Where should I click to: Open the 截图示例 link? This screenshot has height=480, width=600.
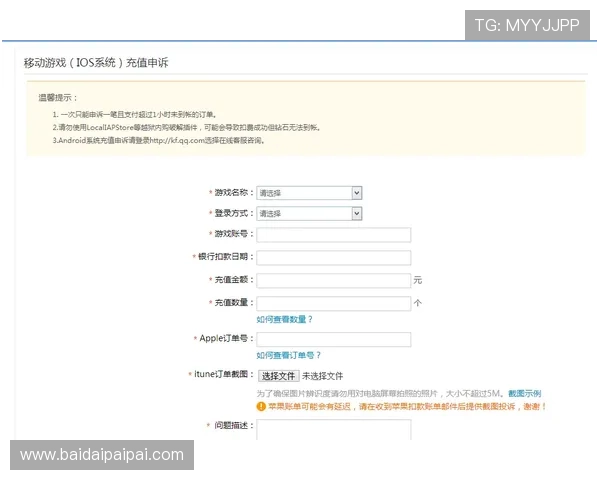pyautogui.click(x=525, y=393)
